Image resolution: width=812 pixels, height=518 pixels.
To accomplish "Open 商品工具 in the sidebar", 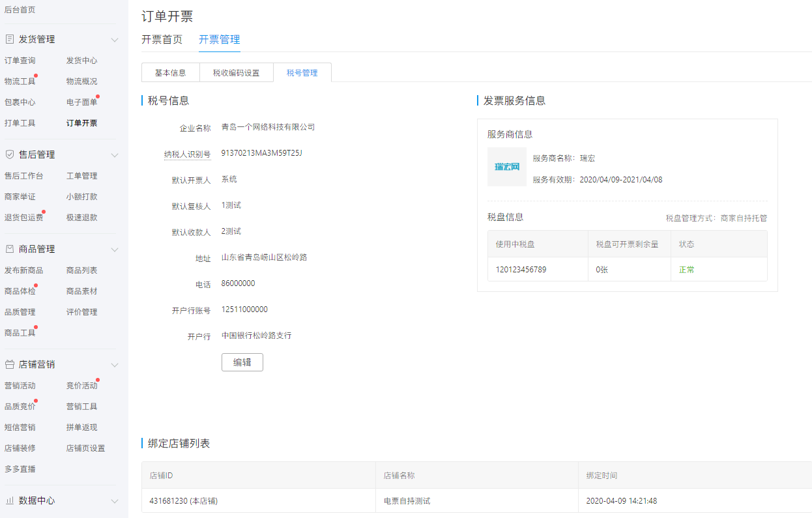I will (x=20, y=333).
